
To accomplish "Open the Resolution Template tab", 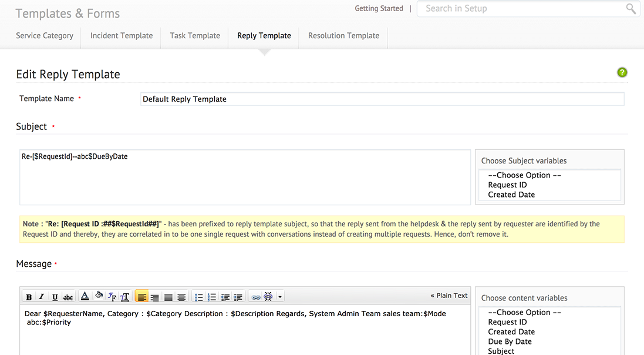I will (343, 35).
